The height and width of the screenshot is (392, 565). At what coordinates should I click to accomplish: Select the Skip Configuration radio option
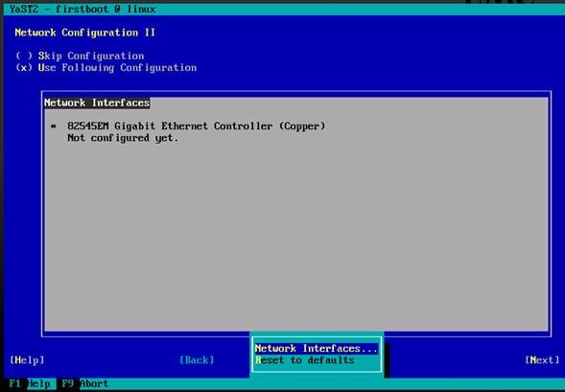tap(80, 56)
